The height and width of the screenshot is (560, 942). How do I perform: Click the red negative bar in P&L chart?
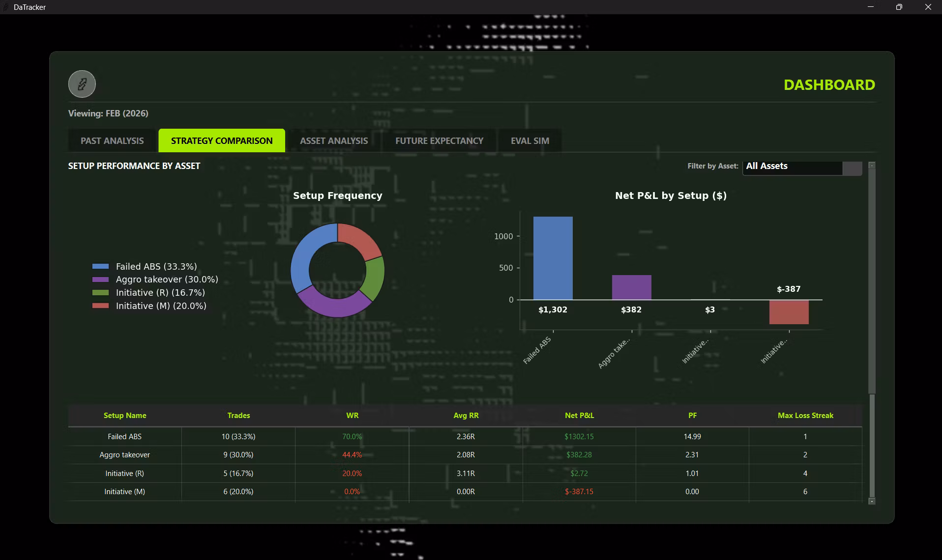pyautogui.click(x=789, y=312)
